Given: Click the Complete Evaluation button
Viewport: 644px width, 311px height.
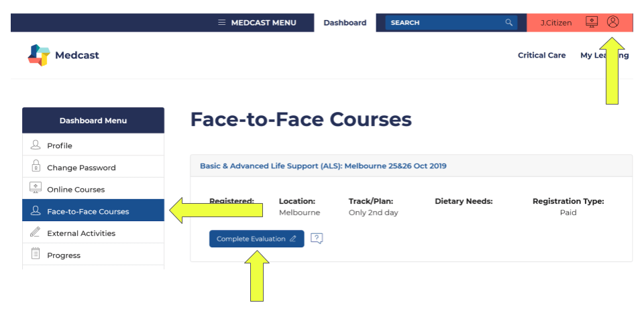Looking at the screenshot, I should [257, 239].
